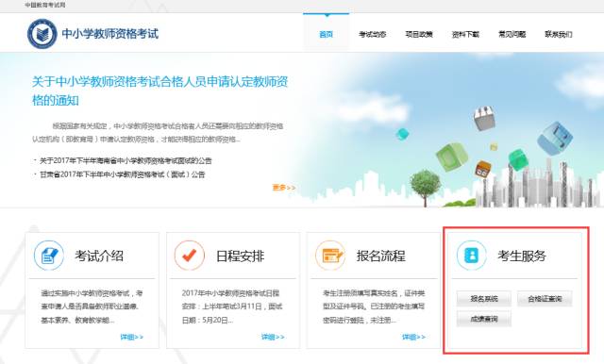Screen dimensions: 604x364
Task: Open the banner headline about 认定教师资格
Action: tap(159, 91)
